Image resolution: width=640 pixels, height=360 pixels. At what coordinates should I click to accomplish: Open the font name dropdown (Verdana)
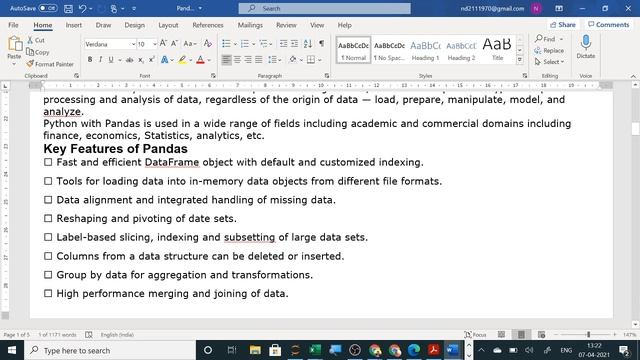(133, 44)
